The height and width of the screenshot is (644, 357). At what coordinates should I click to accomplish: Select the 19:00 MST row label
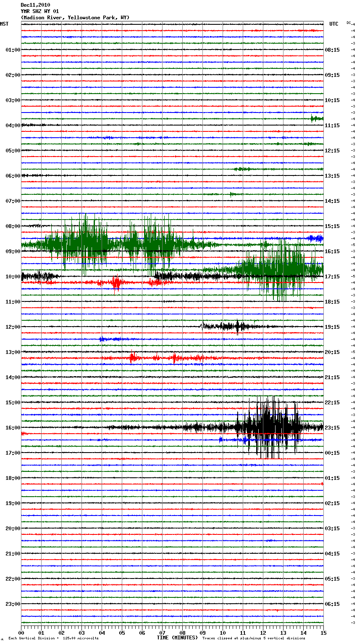pos(13,503)
